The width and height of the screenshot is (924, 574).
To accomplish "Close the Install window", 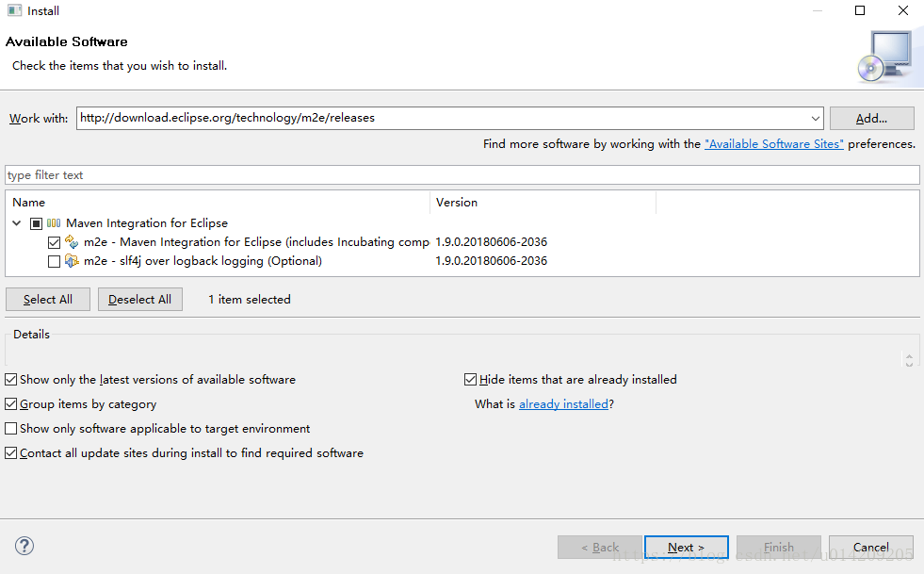I will tap(902, 10).
